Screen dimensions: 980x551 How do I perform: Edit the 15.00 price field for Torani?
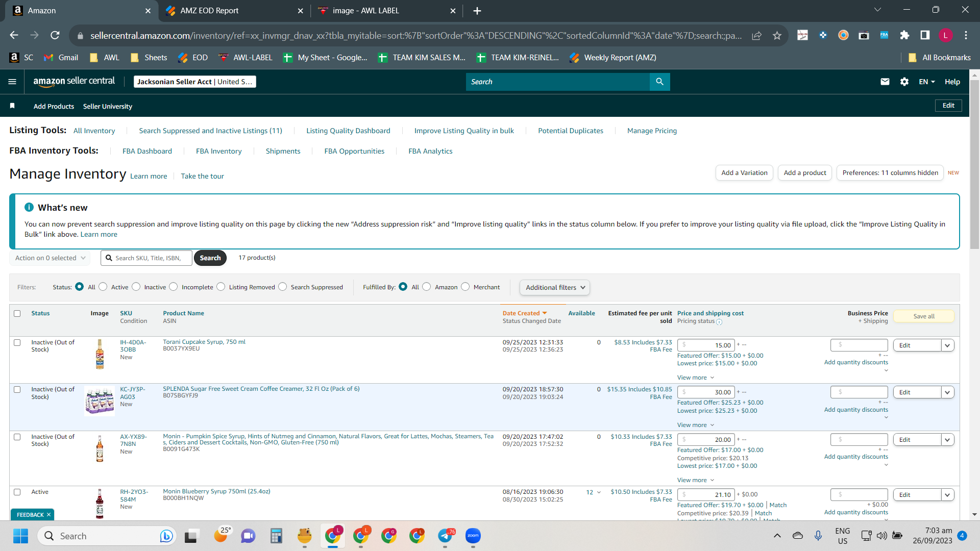tap(706, 345)
